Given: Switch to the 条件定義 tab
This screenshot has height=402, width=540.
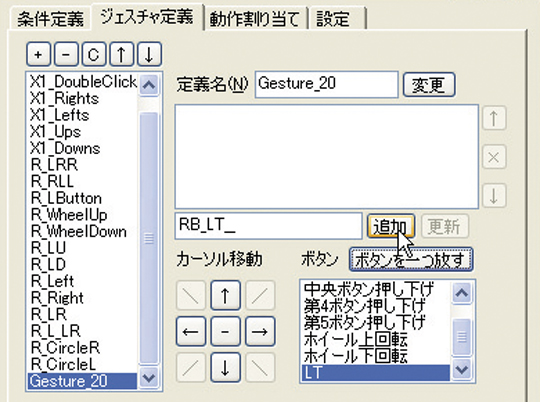Looking at the screenshot, I should pos(51,19).
